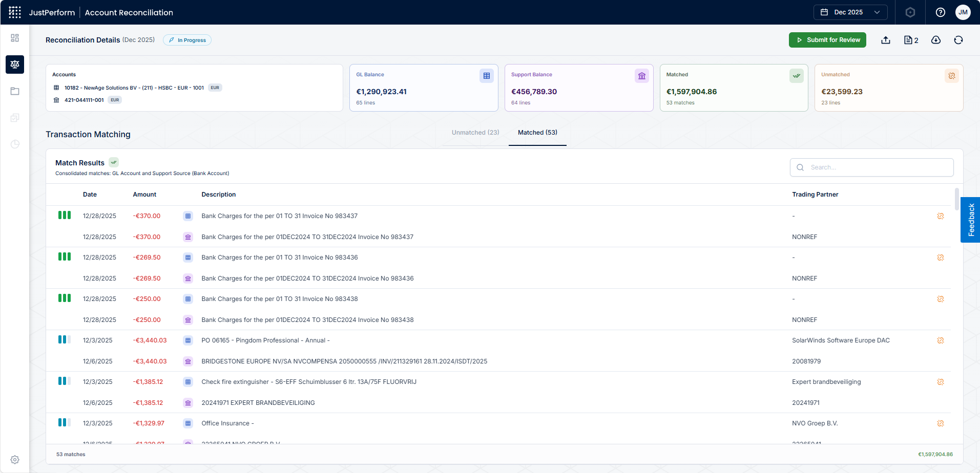Click the 53 matches footer count

(x=71, y=455)
